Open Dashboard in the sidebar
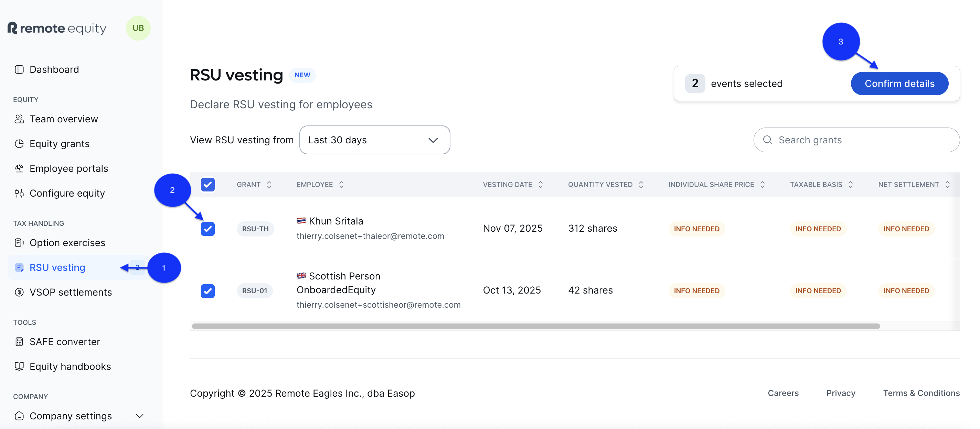The width and height of the screenshot is (980, 429). 54,69
